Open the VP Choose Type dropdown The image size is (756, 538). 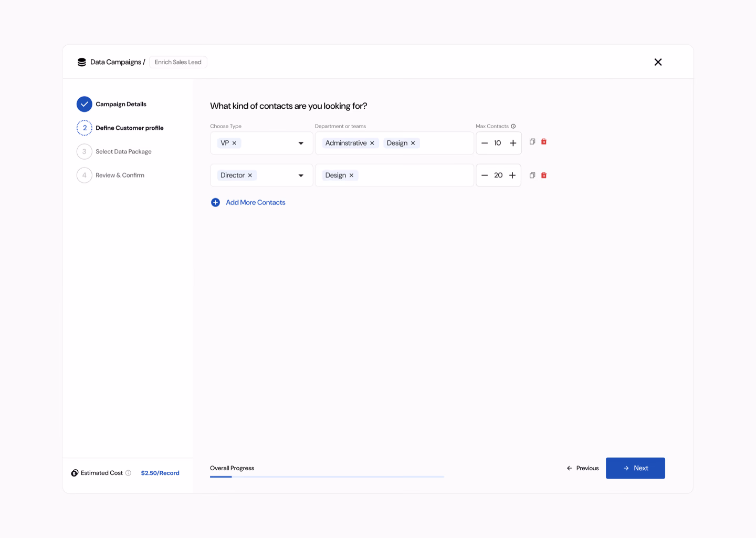(x=300, y=142)
